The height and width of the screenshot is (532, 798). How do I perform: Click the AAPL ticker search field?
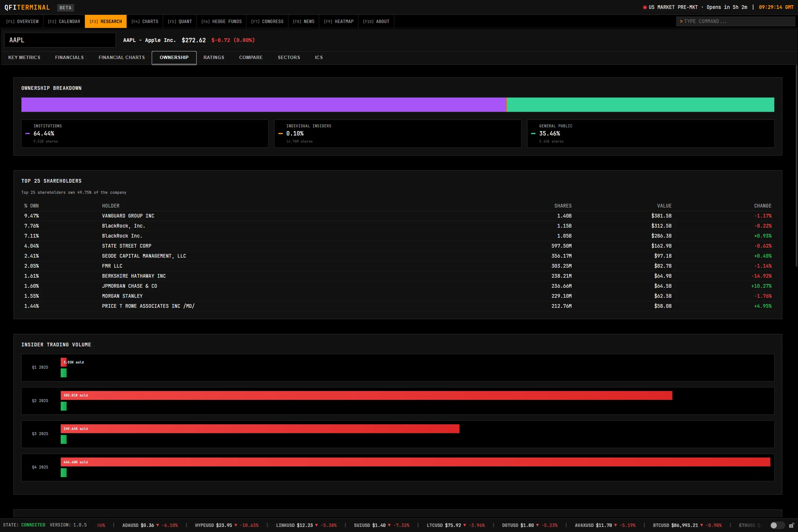click(60, 40)
